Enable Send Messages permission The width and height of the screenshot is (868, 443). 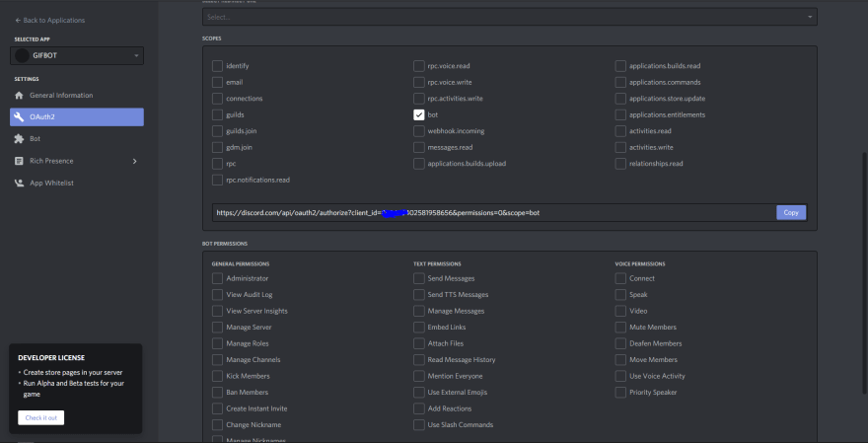418,278
